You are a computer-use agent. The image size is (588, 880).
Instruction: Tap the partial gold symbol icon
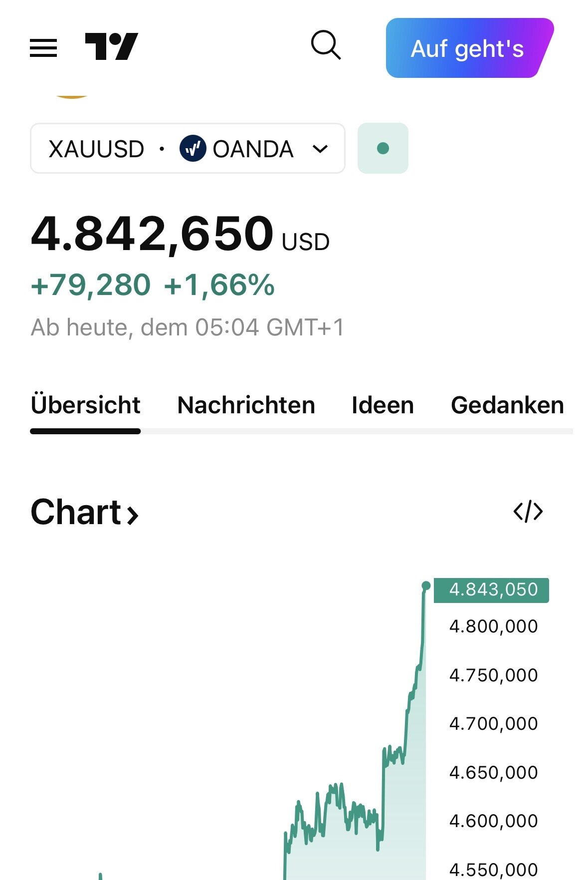[71, 95]
